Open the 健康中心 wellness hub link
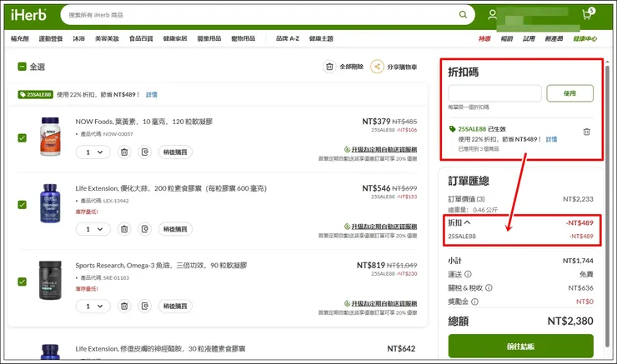Screen dimensions: 617x364 [x=584, y=38]
